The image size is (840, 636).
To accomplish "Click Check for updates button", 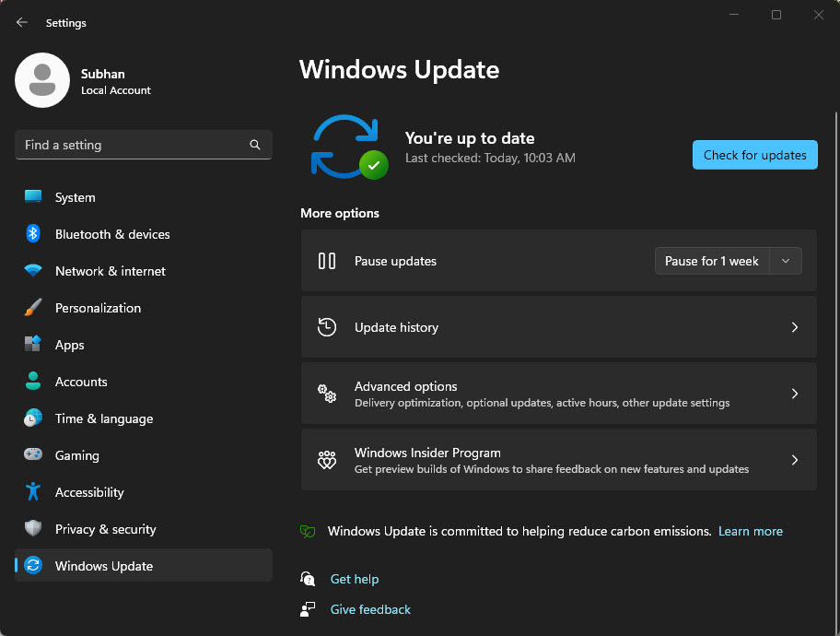I will coord(755,155).
